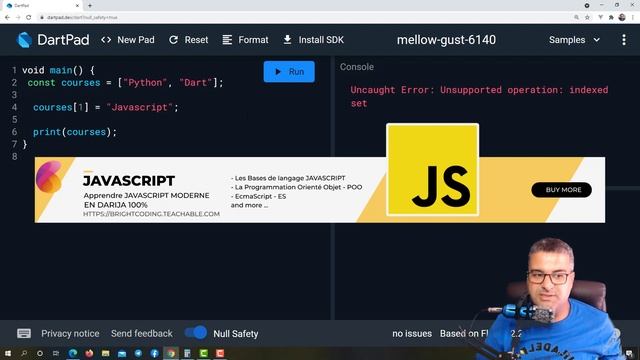
Task: Bookmark this page with the star icon
Action: (x=587, y=18)
